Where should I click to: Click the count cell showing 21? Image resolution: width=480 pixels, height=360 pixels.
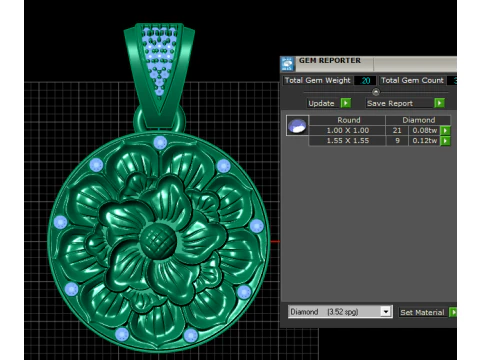tap(397, 130)
